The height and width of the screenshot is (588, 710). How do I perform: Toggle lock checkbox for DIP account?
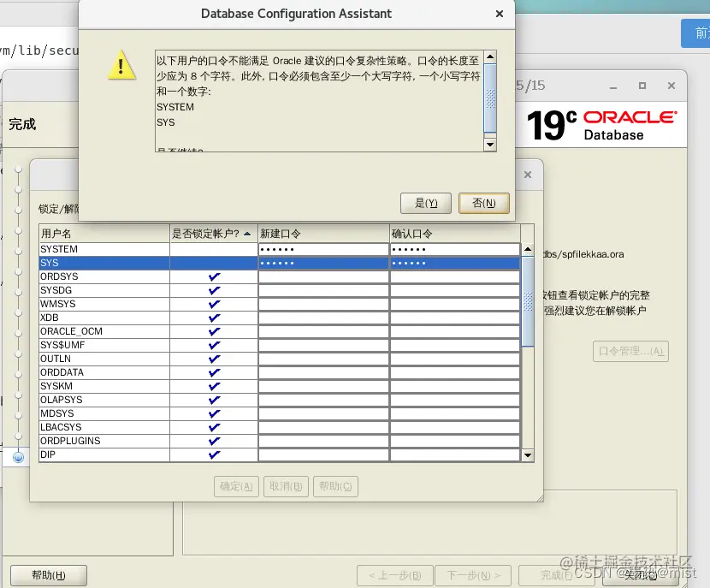(214, 454)
